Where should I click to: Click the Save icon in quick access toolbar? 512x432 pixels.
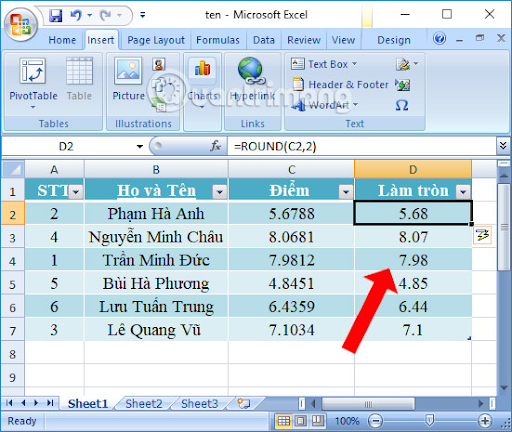pos(55,15)
